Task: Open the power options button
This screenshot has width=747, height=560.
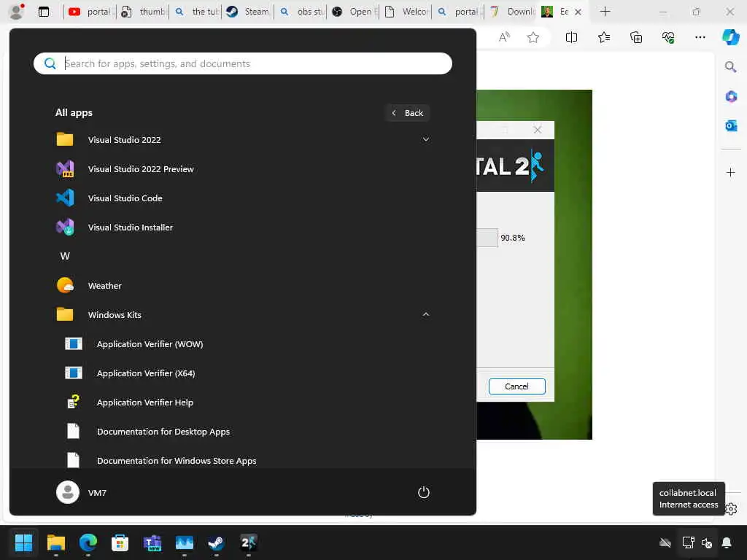Action: click(x=424, y=492)
